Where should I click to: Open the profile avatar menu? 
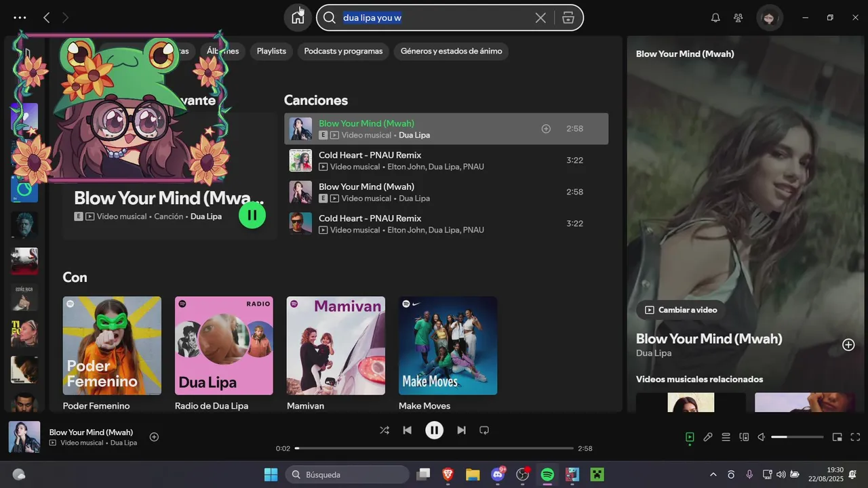[x=769, y=18]
